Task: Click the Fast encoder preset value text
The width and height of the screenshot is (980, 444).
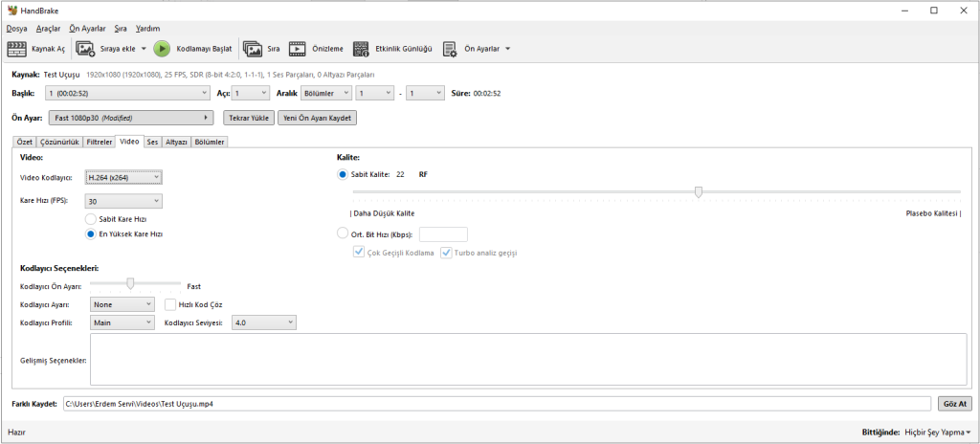Action: [193, 286]
